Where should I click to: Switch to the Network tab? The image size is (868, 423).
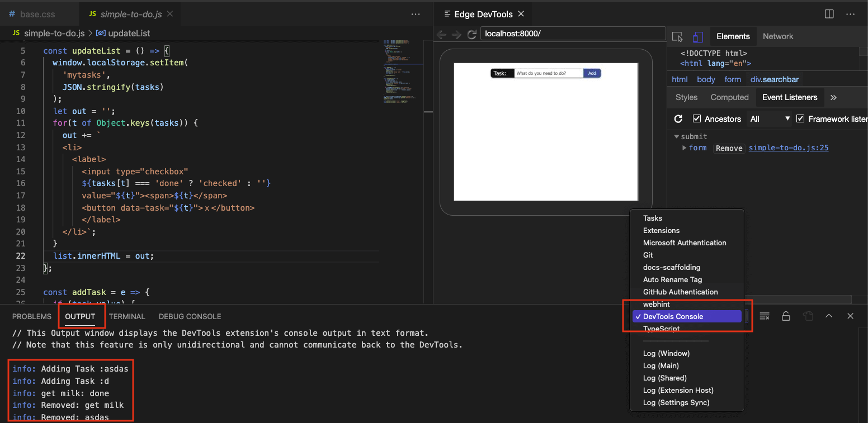(778, 36)
